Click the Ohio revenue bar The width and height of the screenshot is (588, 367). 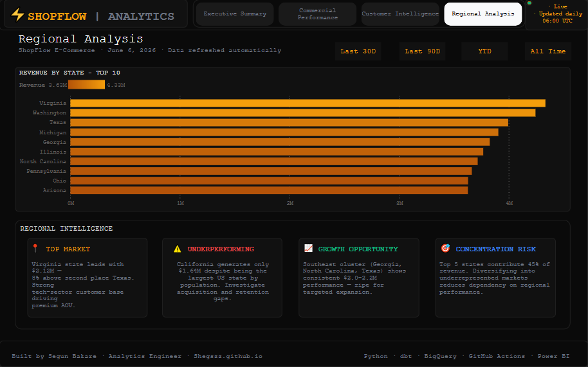coord(270,181)
